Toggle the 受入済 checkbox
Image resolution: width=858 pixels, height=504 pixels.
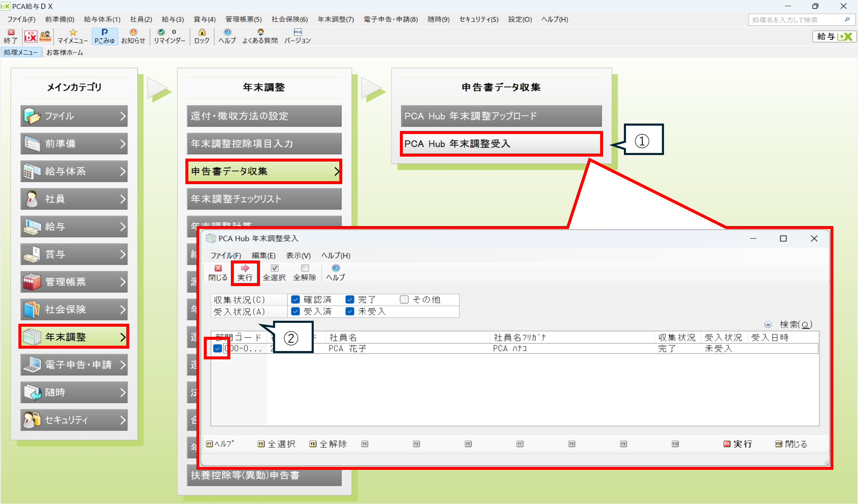(295, 311)
